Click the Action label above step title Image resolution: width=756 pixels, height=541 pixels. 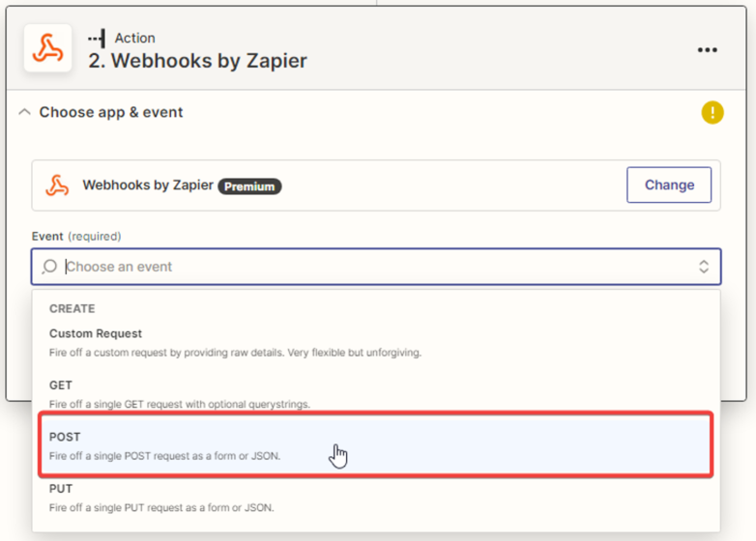(134, 38)
